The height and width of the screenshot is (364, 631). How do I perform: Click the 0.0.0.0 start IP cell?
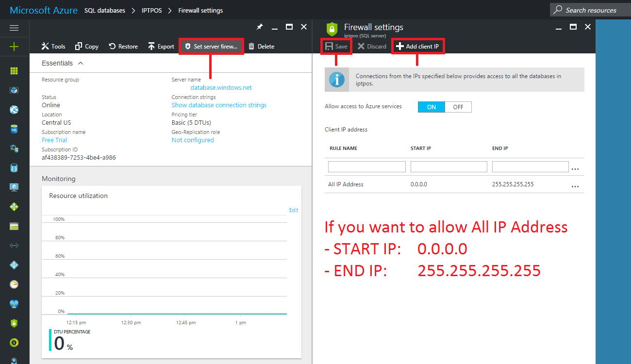419,184
